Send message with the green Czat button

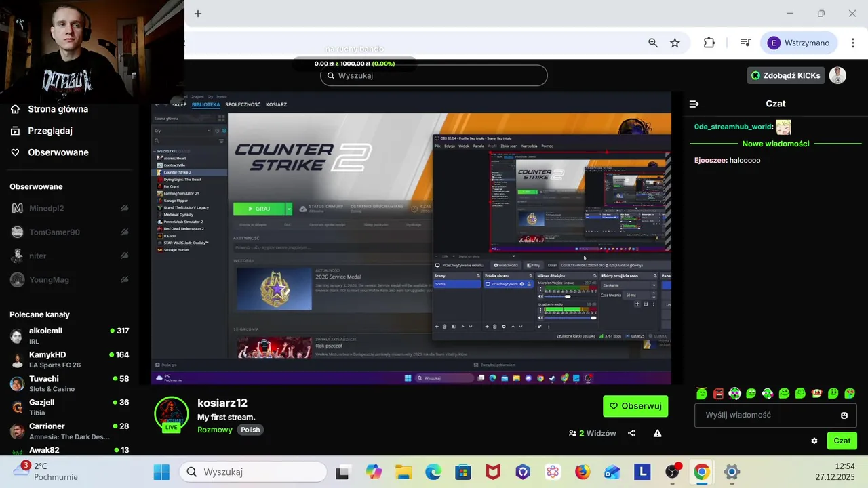pyautogui.click(x=842, y=441)
